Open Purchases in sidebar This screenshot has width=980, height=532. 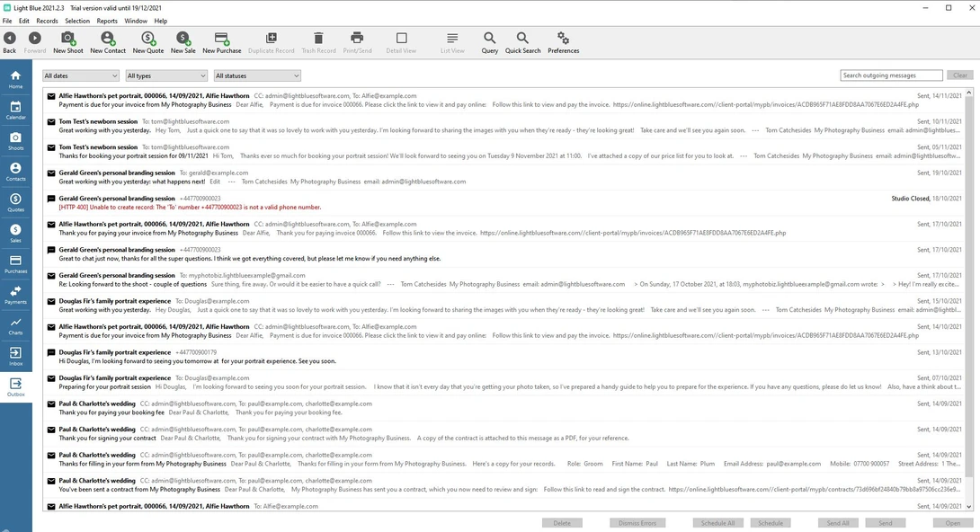tap(15, 264)
